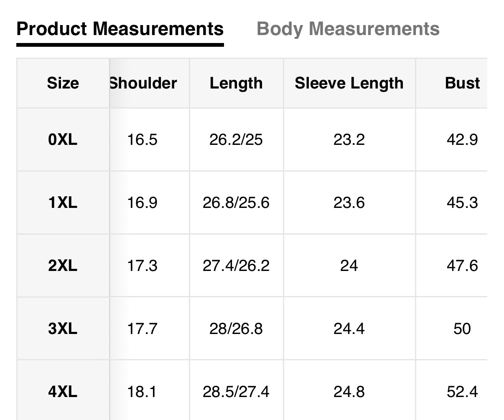The width and height of the screenshot is (504, 420).
Task: Click the 3XL size row label
Action: pyautogui.click(x=63, y=329)
